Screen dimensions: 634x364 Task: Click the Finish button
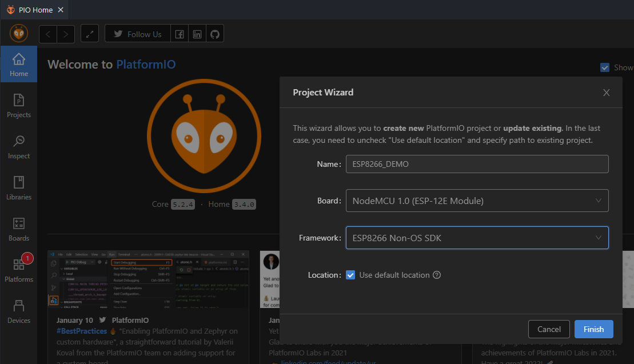593,329
